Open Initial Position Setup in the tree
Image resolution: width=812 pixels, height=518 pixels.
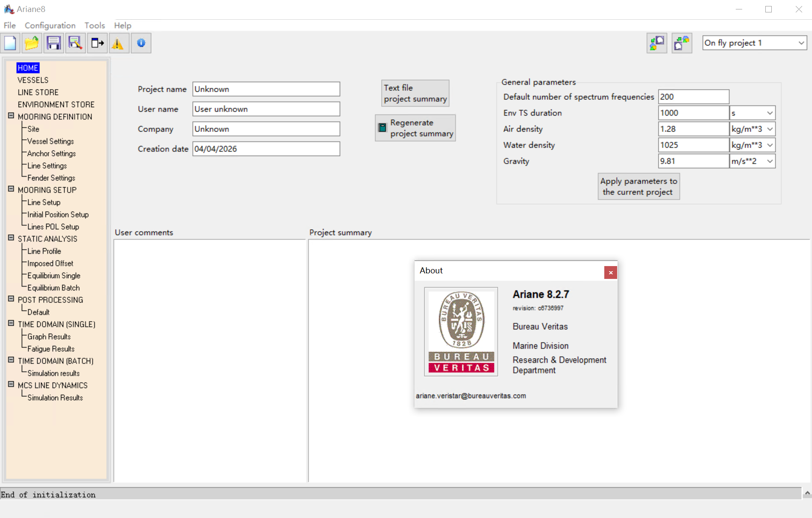58,215
